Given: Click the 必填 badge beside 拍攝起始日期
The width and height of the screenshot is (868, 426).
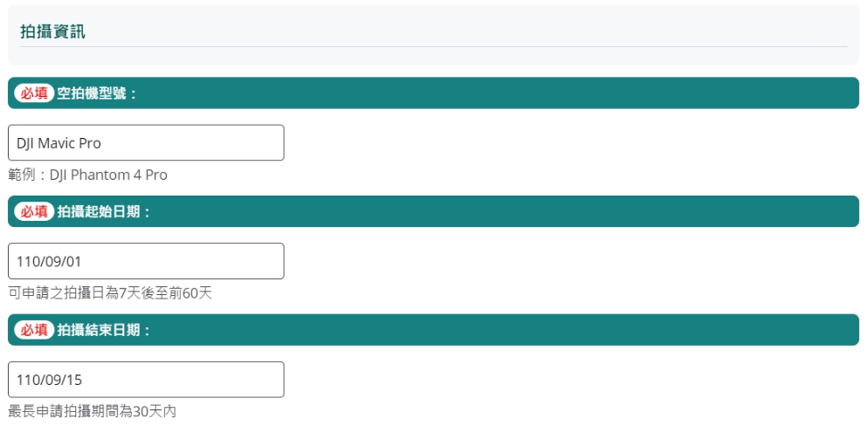Looking at the screenshot, I should (34, 211).
